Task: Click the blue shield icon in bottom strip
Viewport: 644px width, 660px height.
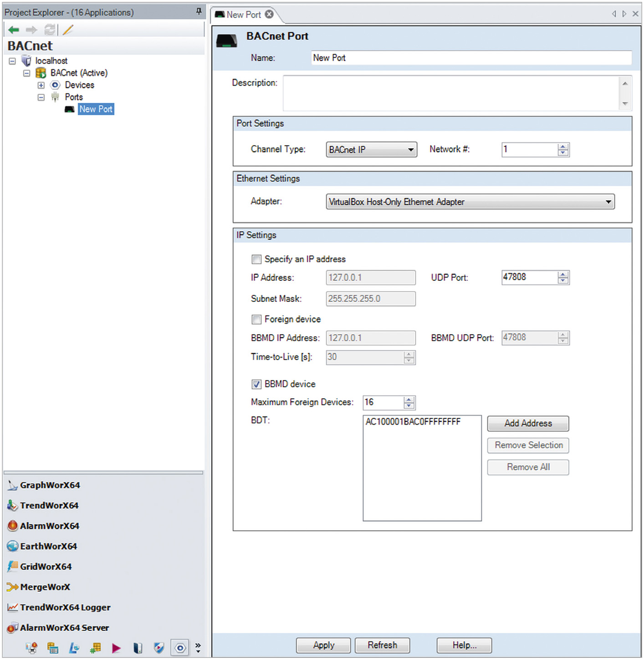Action: (x=158, y=648)
